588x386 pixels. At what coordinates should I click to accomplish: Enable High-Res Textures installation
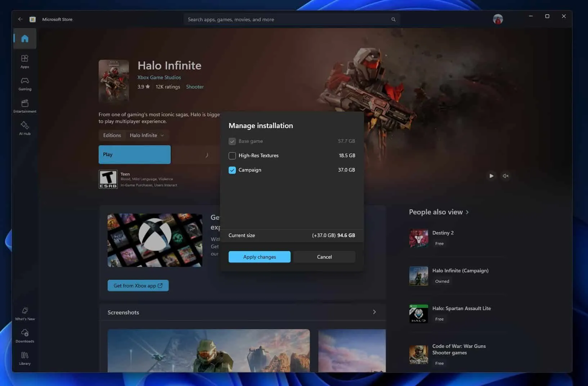pyautogui.click(x=232, y=155)
